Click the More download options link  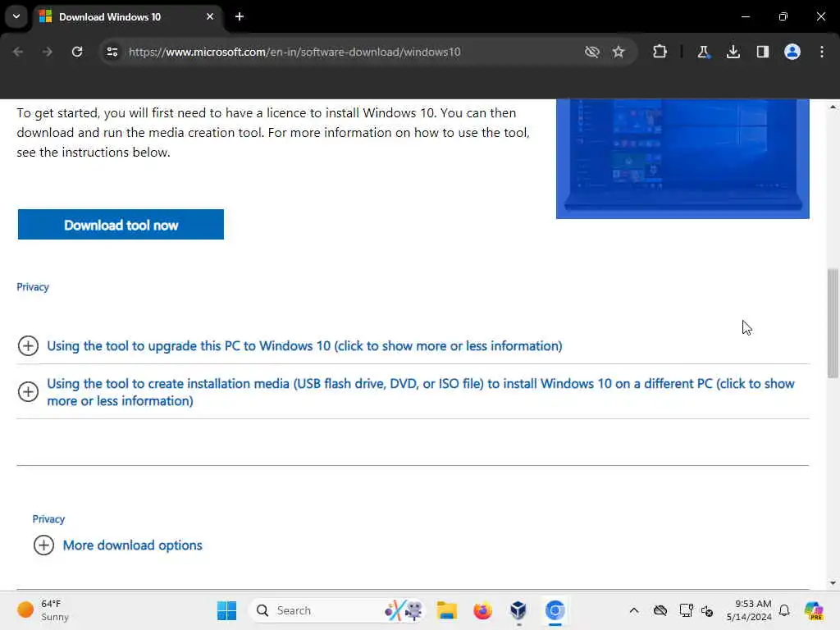132,546
